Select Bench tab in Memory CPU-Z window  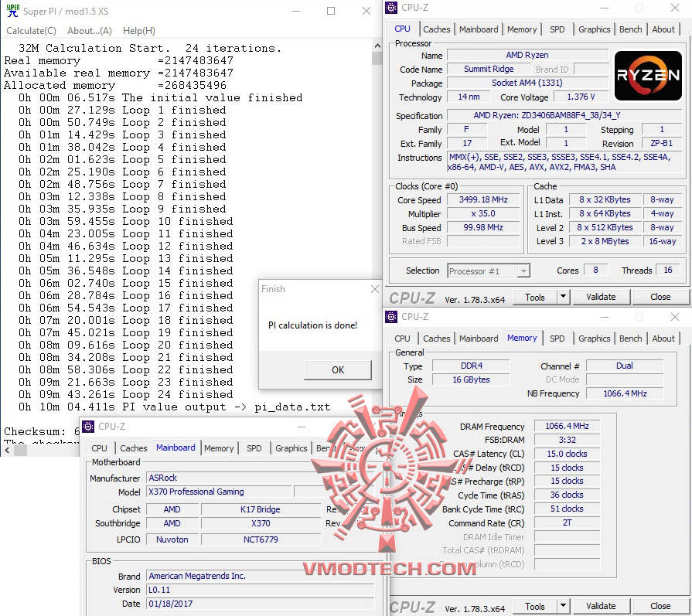coord(630,339)
